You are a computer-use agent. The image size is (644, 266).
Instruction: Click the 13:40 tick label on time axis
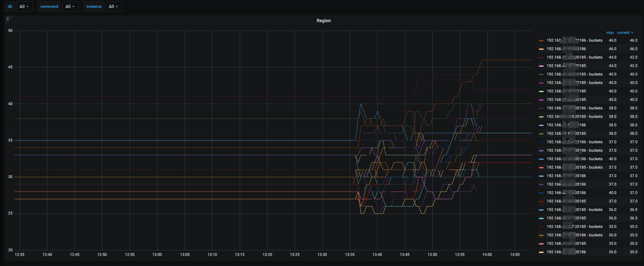point(377,255)
